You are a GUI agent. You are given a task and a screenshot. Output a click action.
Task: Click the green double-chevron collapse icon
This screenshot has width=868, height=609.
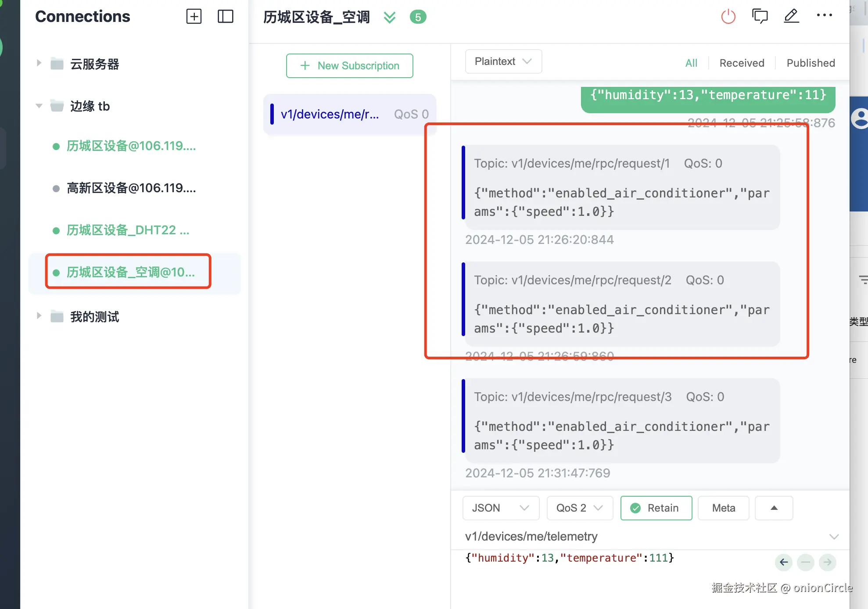pyautogui.click(x=389, y=18)
